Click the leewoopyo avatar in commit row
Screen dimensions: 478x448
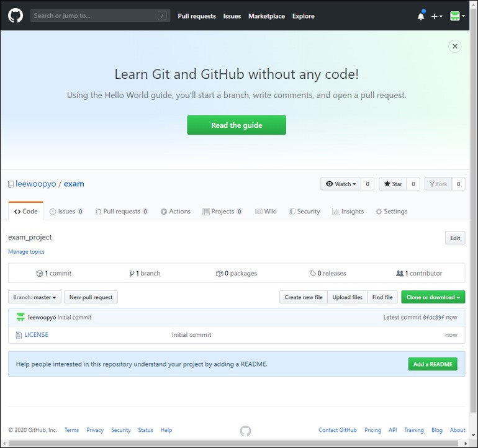click(x=20, y=317)
